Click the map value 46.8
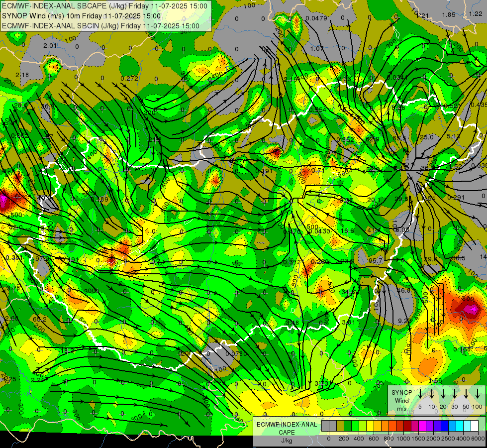The image size is (487, 448). (403, 290)
